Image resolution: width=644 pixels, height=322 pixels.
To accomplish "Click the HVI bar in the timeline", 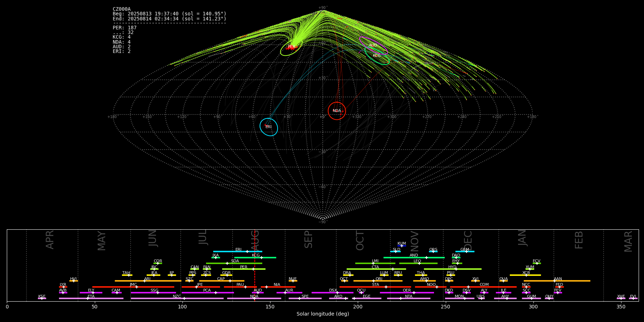I will (74, 280).
